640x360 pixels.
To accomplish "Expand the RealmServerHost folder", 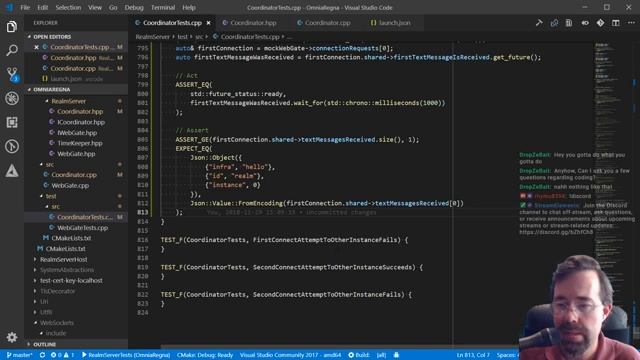I will [63, 259].
